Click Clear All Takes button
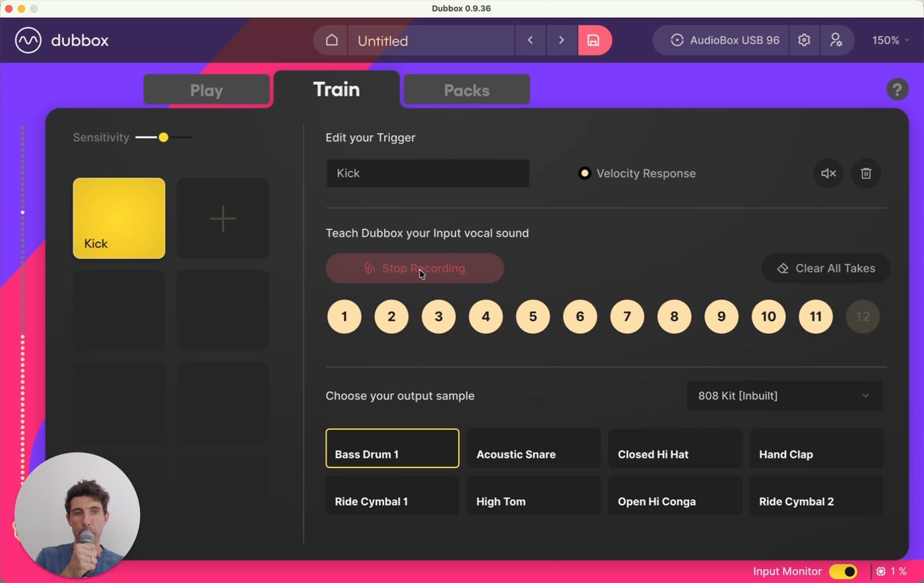Image resolution: width=924 pixels, height=583 pixels. point(826,268)
